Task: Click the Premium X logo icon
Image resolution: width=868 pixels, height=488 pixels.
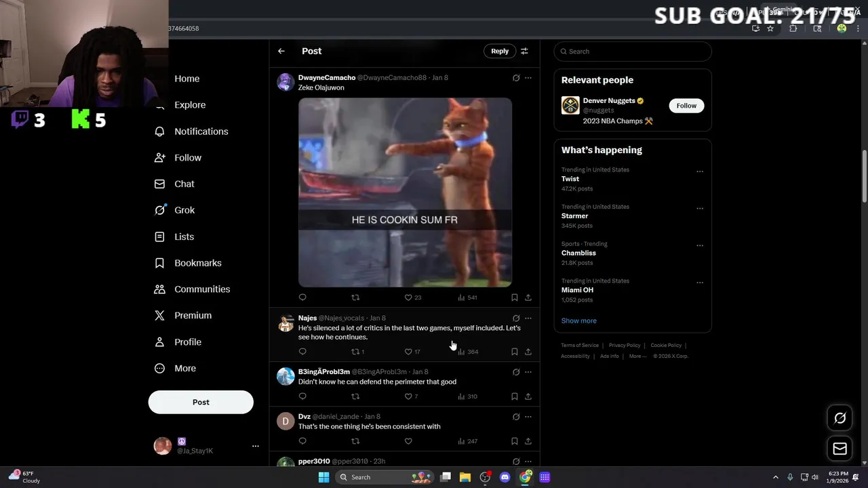Action: coord(159,315)
